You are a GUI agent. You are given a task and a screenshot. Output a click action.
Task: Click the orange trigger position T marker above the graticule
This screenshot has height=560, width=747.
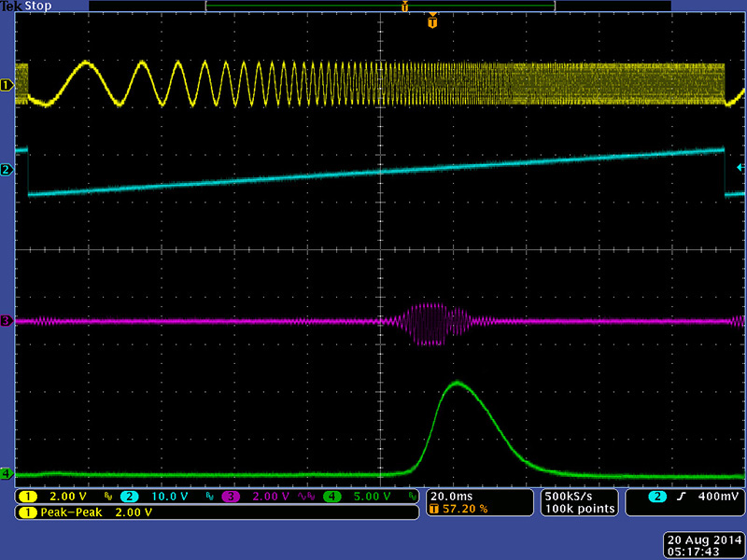(x=432, y=21)
